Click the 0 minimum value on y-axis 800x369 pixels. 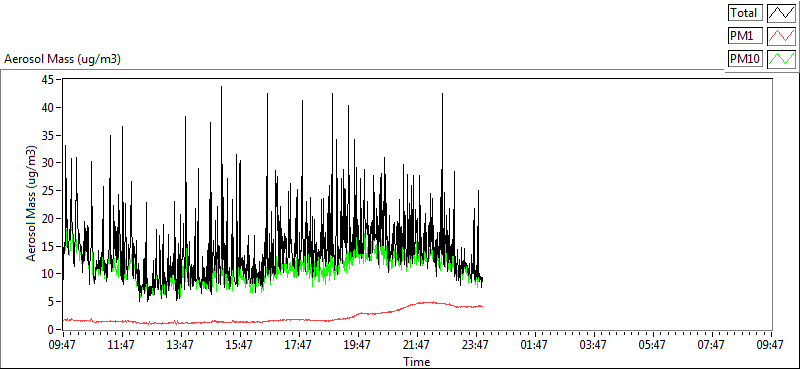[x=51, y=330]
